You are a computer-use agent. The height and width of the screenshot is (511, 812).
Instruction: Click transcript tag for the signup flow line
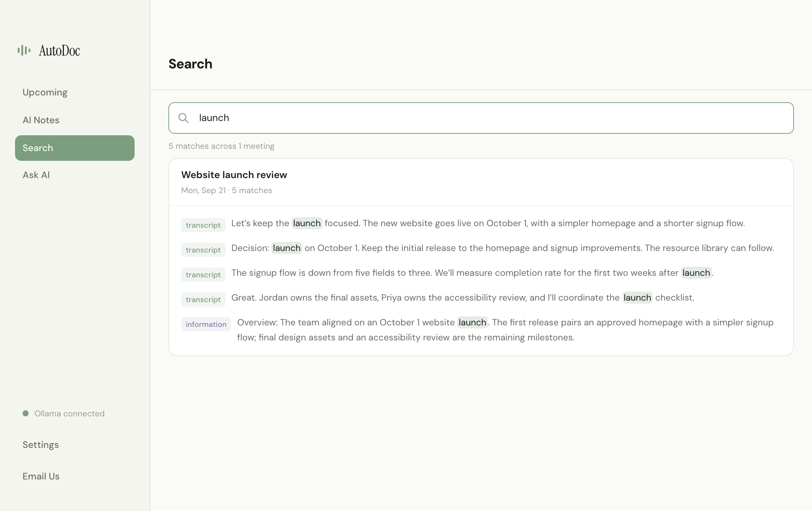click(x=203, y=275)
